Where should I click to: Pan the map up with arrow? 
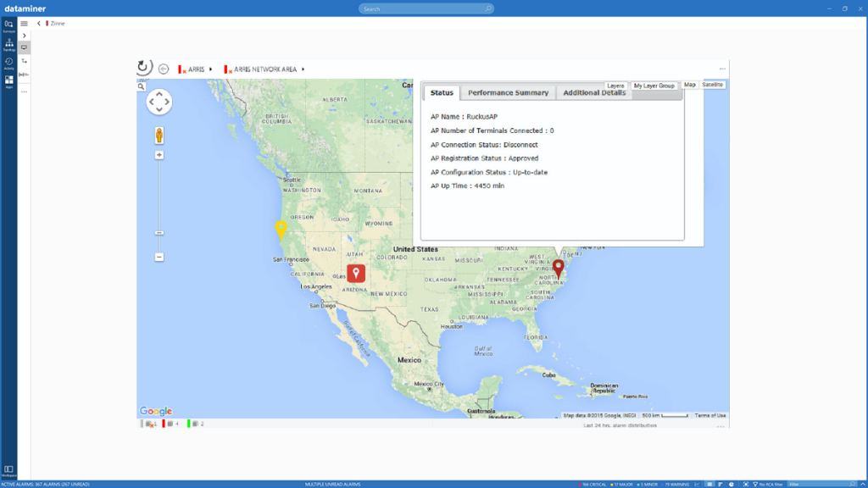tap(159, 94)
